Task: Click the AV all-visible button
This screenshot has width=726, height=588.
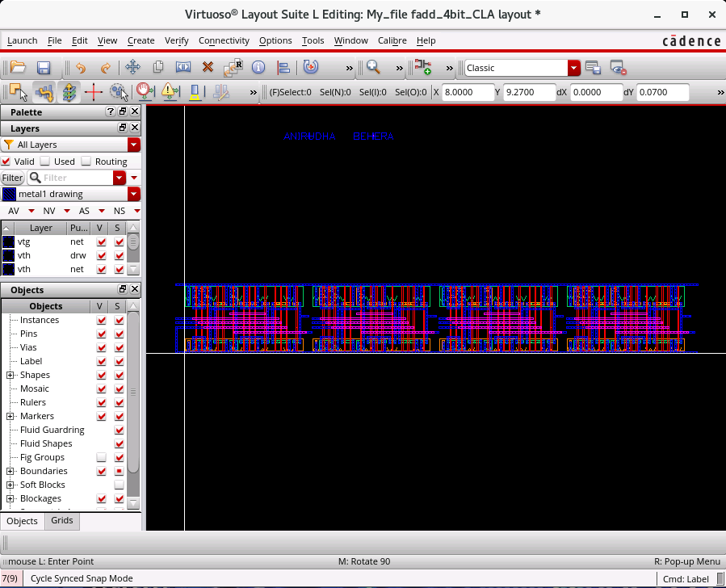Action: click(x=15, y=211)
